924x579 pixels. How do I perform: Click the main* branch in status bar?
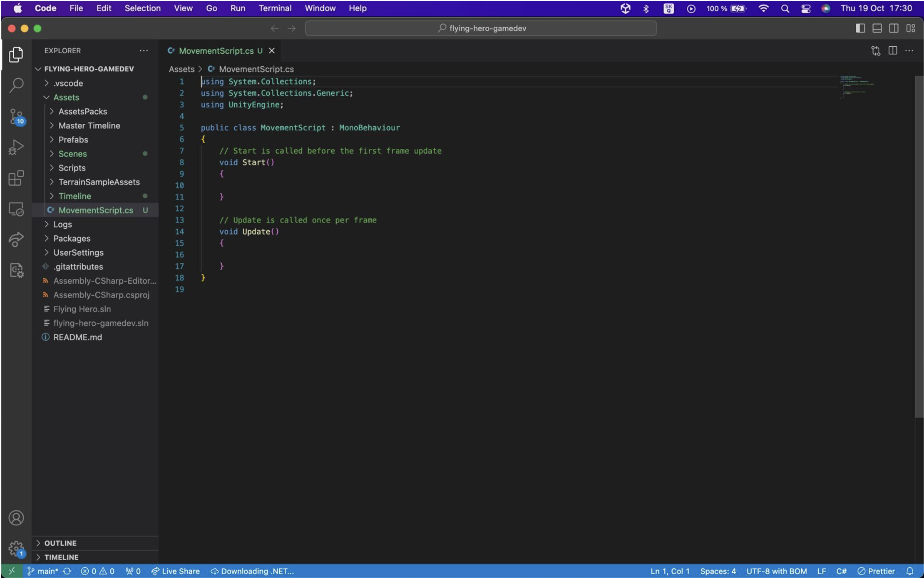[x=43, y=571]
